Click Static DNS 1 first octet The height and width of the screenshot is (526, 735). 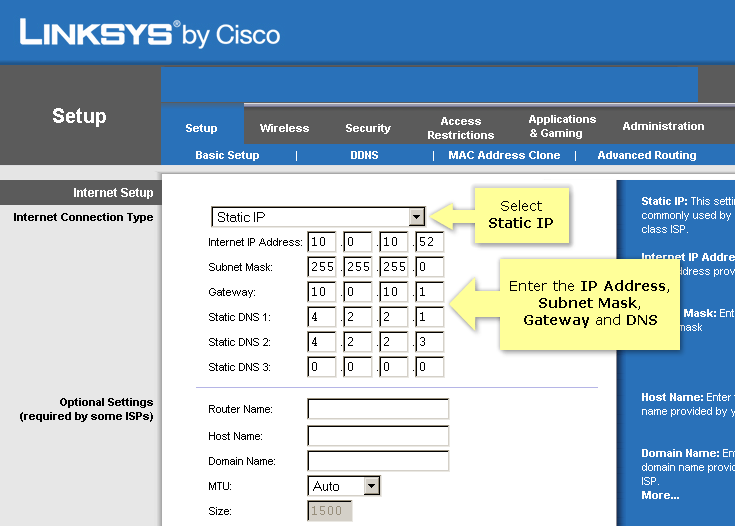(x=322, y=317)
